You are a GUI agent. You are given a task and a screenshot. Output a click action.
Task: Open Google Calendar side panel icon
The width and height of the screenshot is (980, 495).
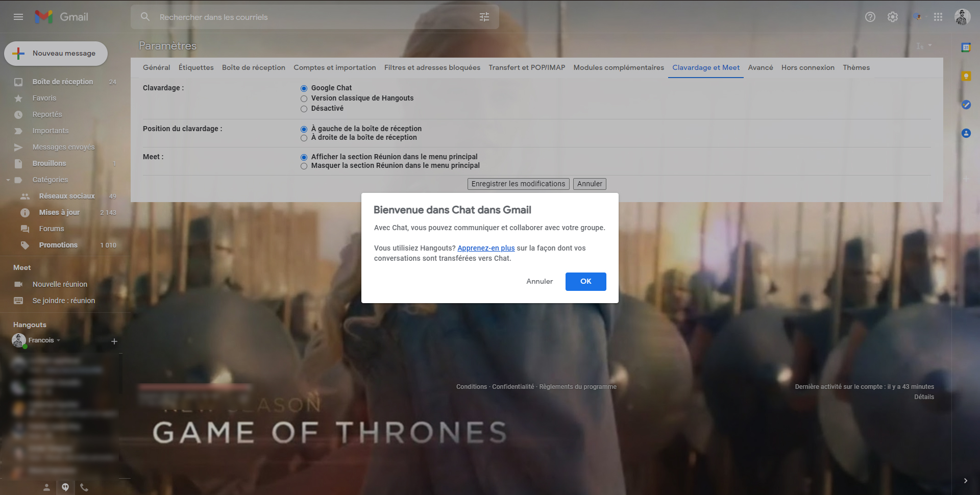[x=966, y=47]
